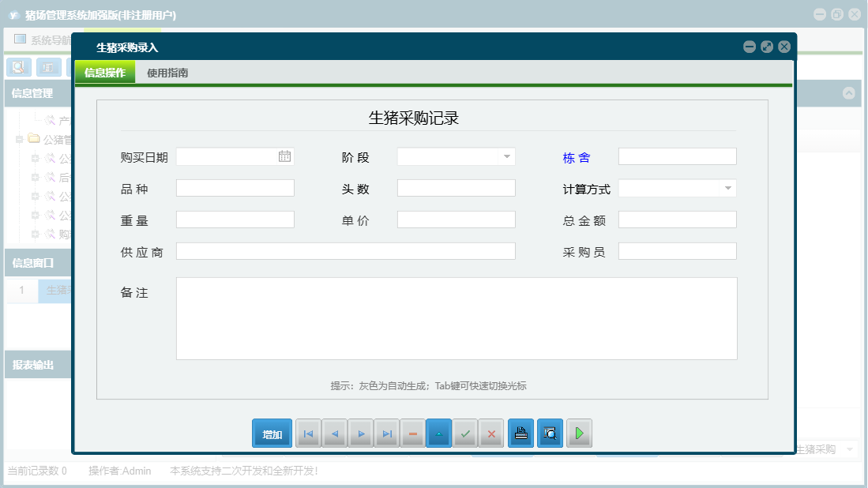
Task: Click the blue up-triangle edit button
Action: [x=439, y=434]
